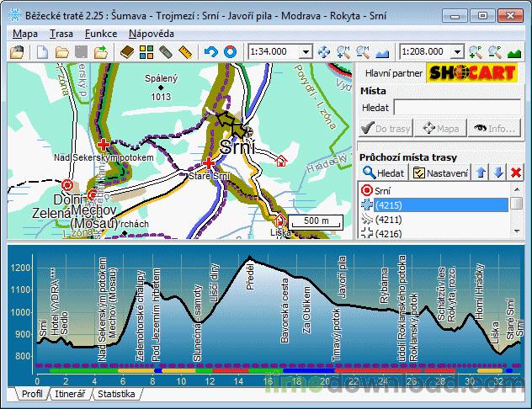
Task: Click the blue undo arrow icon
Action: pyautogui.click(x=210, y=52)
